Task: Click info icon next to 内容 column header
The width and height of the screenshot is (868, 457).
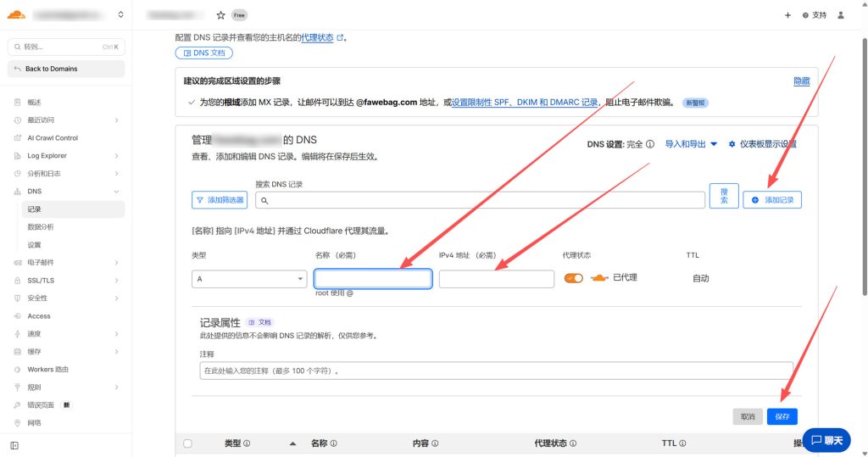Action: click(x=435, y=443)
